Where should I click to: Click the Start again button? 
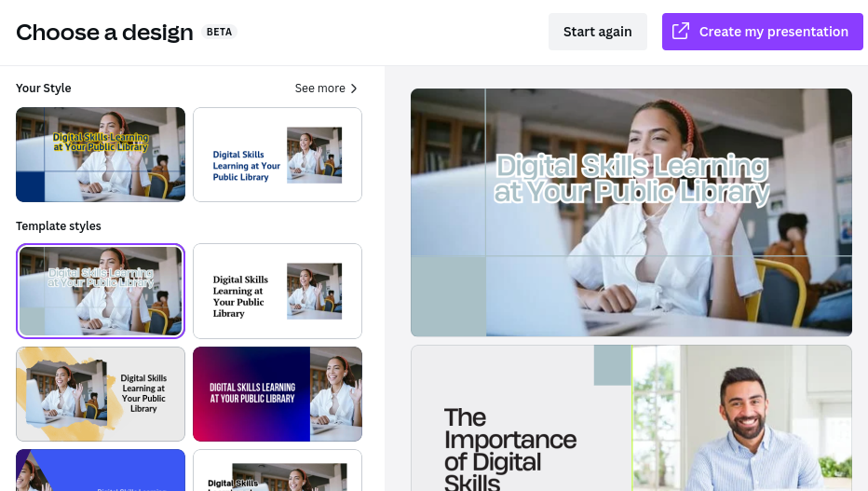(597, 32)
